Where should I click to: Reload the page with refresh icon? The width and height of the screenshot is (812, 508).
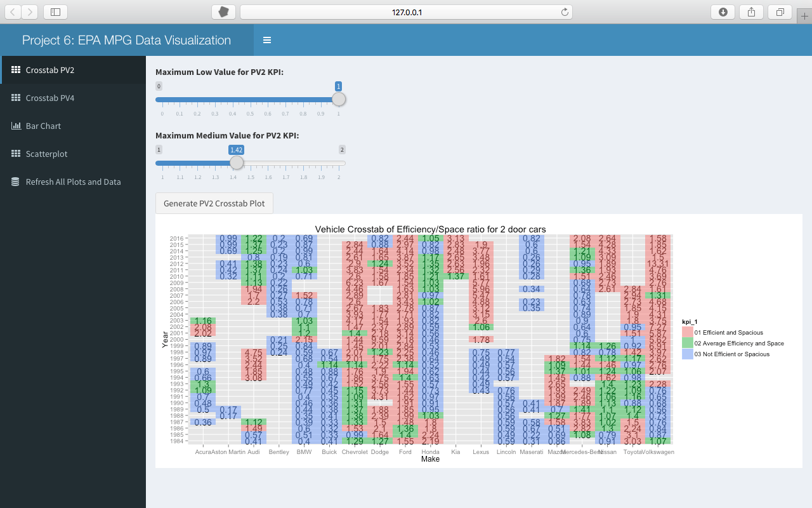click(565, 11)
